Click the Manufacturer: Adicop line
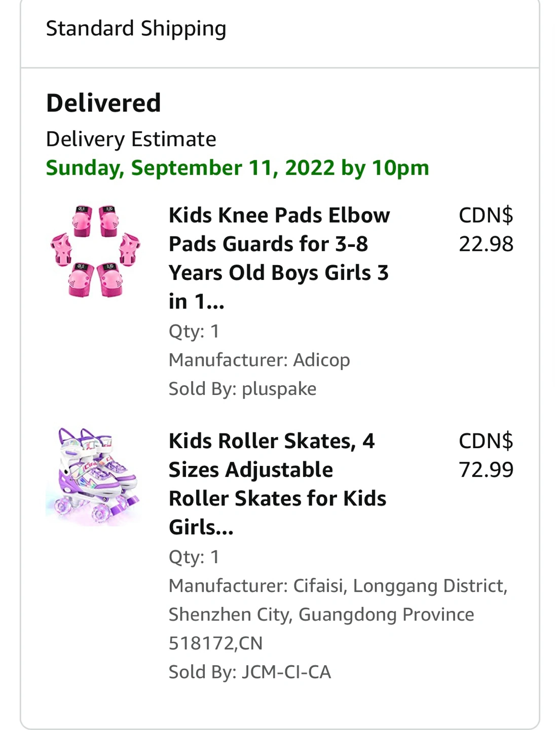The height and width of the screenshot is (730, 560). tap(259, 360)
